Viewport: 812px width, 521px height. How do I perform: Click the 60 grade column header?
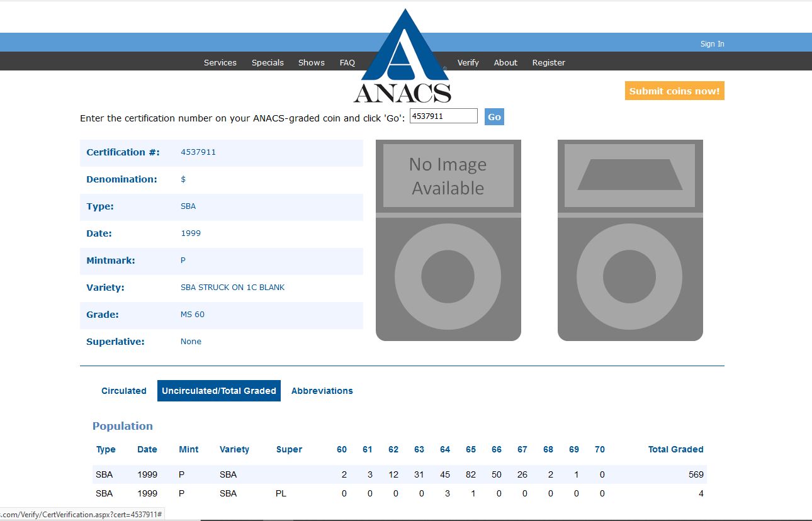pos(342,449)
